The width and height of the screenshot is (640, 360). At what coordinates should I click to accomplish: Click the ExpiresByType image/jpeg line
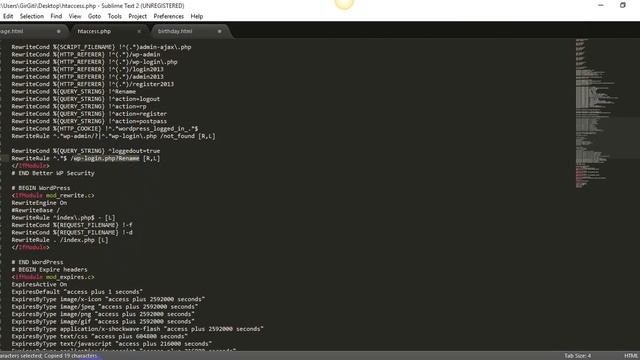(x=105, y=307)
